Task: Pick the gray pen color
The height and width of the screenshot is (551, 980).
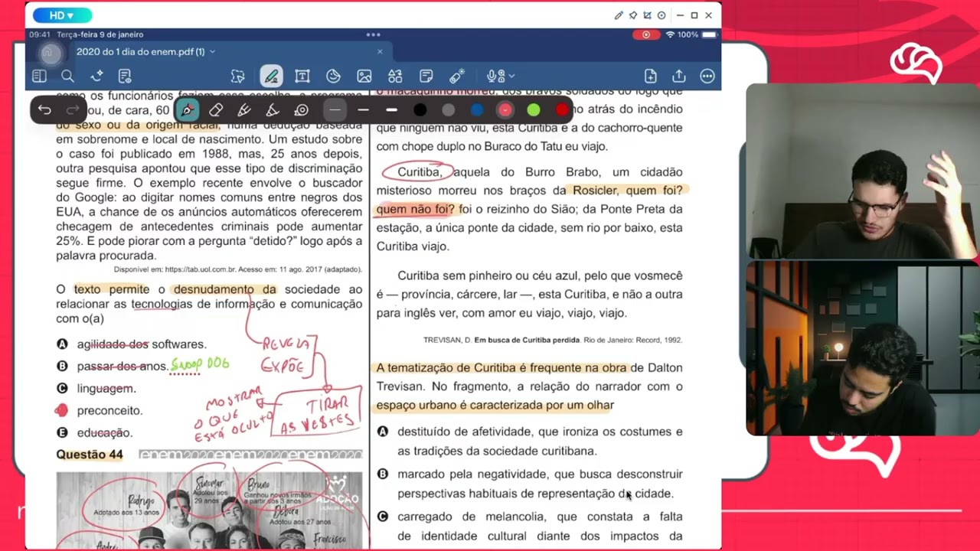Action: (448, 110)
